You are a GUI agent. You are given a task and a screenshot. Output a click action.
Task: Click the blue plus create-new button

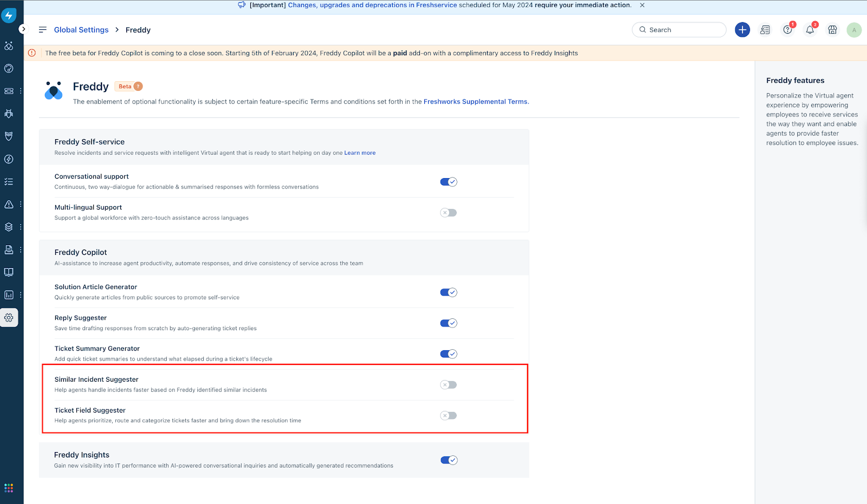click(742, 30)
